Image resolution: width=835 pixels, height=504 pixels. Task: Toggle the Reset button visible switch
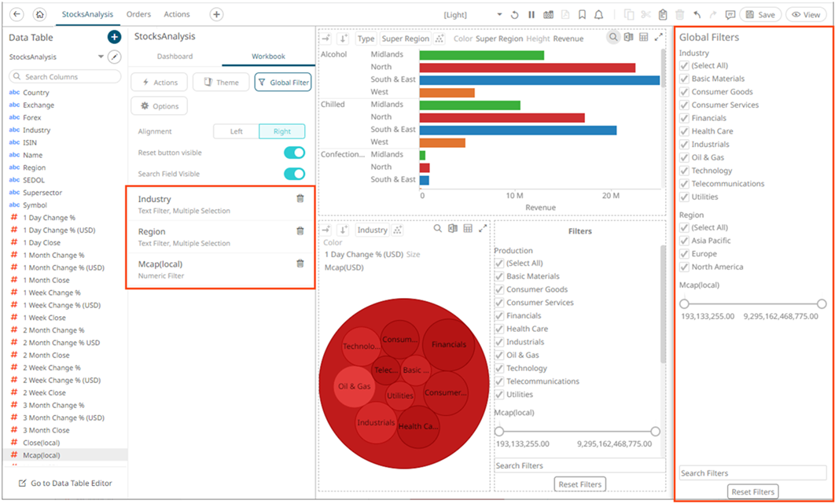(x=294, y=153)
